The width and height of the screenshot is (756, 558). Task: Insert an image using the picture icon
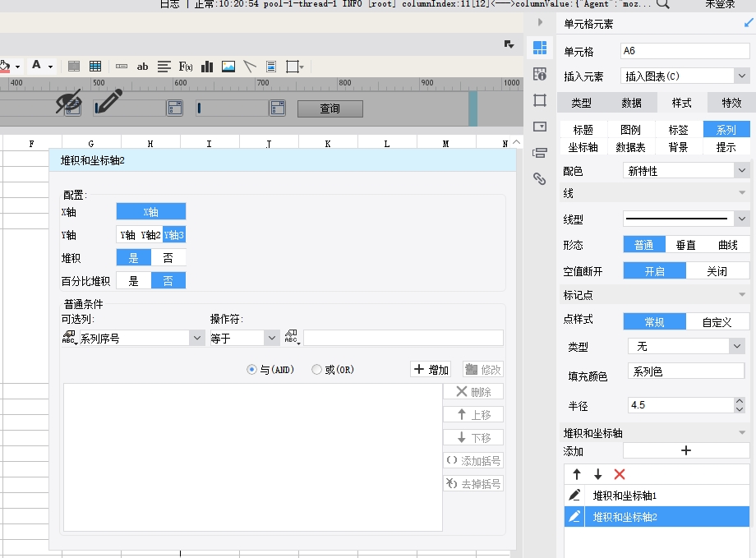228,67
